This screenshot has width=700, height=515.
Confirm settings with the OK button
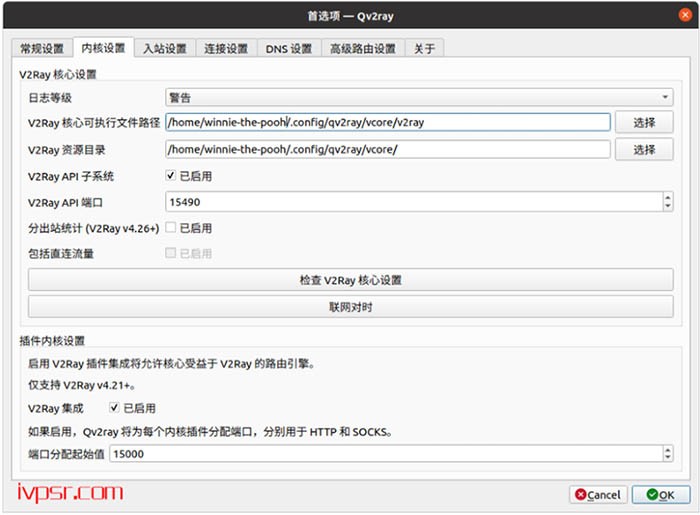coord(661,494)
